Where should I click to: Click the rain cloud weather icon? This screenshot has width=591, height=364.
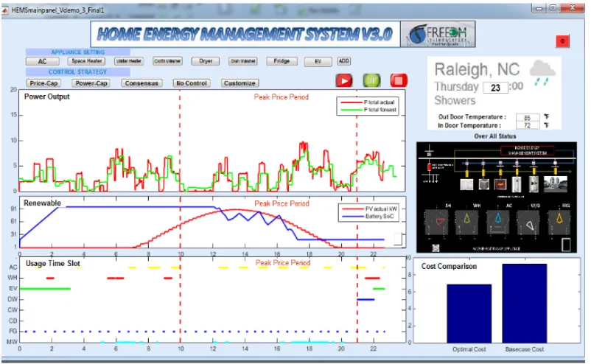[x=542, y=72]
